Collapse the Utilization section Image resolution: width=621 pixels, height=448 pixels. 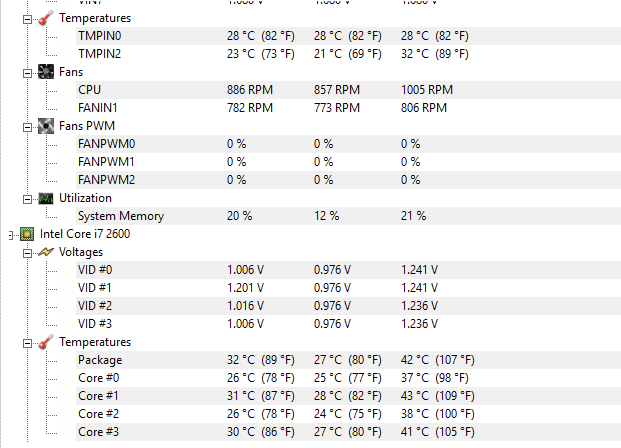27,198
